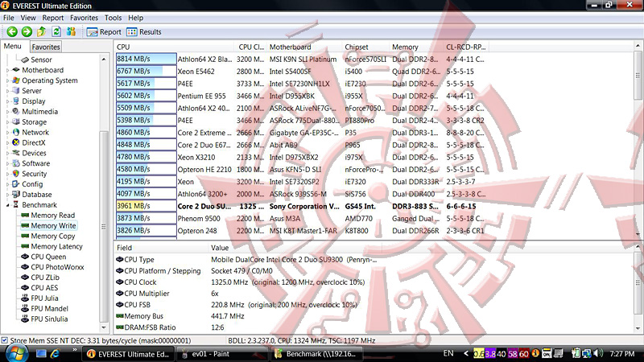Image resolution: width=644 pixels, height=362 pixels.
Task: Select the Memory Copy benchmark
Action: click(x=52, y=236)
